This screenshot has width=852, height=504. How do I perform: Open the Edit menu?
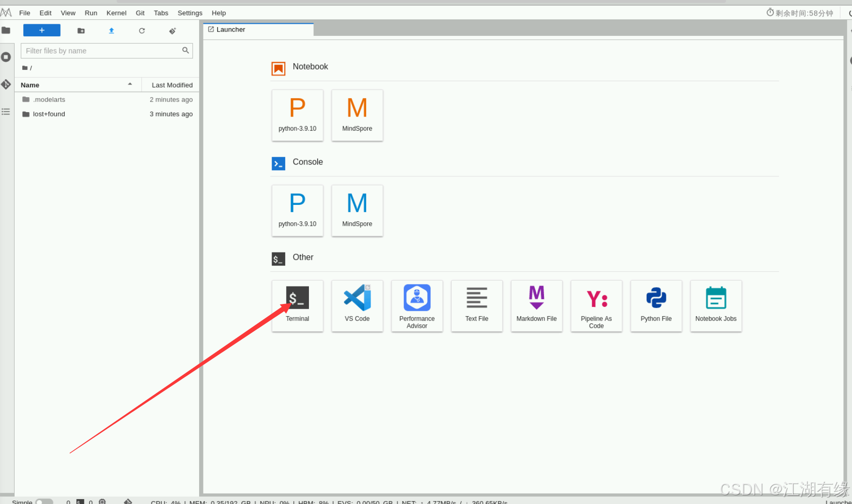pyautogui.click(x=46, y=13)
